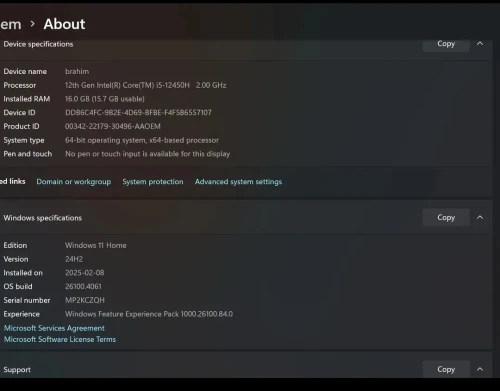Viewport: 500px width, 391px height.
Task: Open Domain or workgroup link
Action: click(74, 182)
